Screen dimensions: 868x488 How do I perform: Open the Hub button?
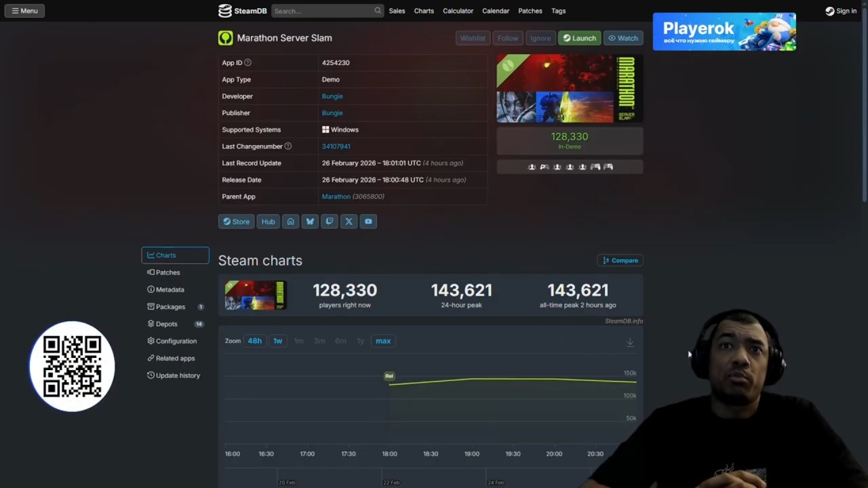pyautogui.click(x=269, y=222)
